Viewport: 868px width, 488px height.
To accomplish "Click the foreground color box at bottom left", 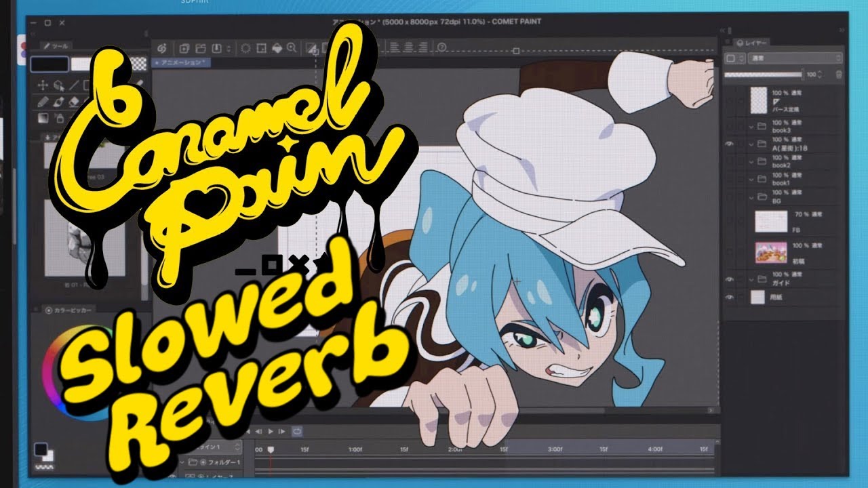I will pyautogui.click(x=41, y=449).
